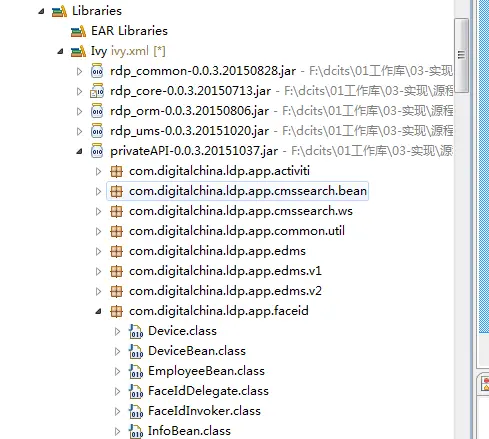
Task: Click the FaceIdInvoker.class file icon
Action: tap(136, 411)
